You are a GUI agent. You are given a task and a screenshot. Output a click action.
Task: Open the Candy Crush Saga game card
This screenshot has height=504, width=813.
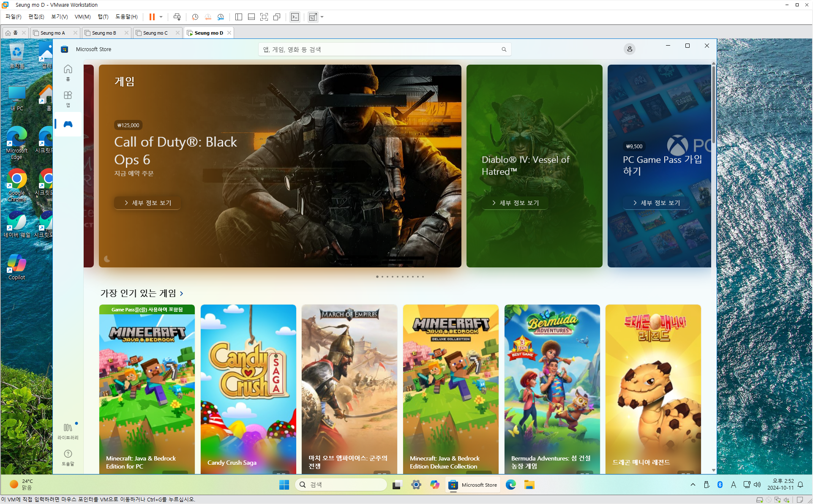pyautogui.click(x=248, y=389)
